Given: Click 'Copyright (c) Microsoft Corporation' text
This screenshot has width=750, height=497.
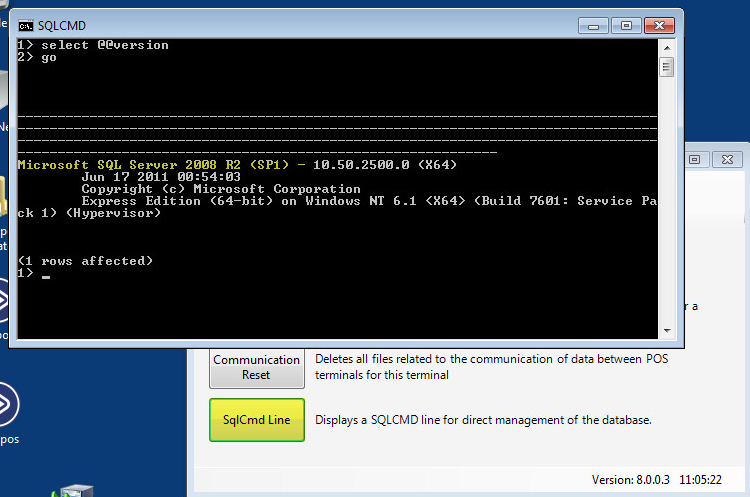Looking at the screenshot, I should click(x=221, y=189).
